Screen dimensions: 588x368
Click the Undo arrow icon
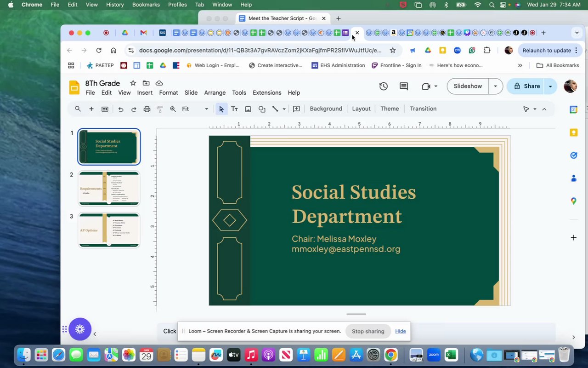pyautogui.click(x=121, y=109)
